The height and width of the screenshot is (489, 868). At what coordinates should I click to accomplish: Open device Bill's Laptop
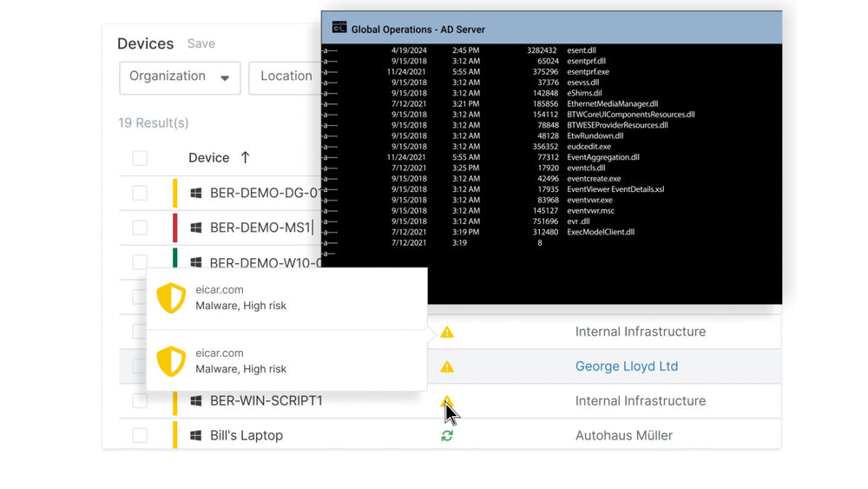pyautogui.click(x=247, y=436)
